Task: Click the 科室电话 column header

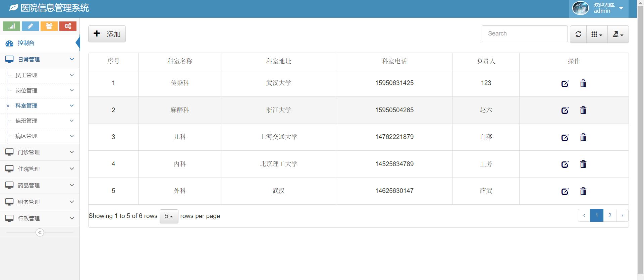Action: tap(394, 61)
